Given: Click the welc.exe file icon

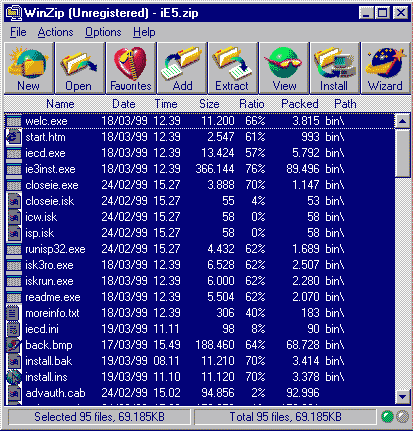Looking at the screenshot, I should (x=14, y=121).
